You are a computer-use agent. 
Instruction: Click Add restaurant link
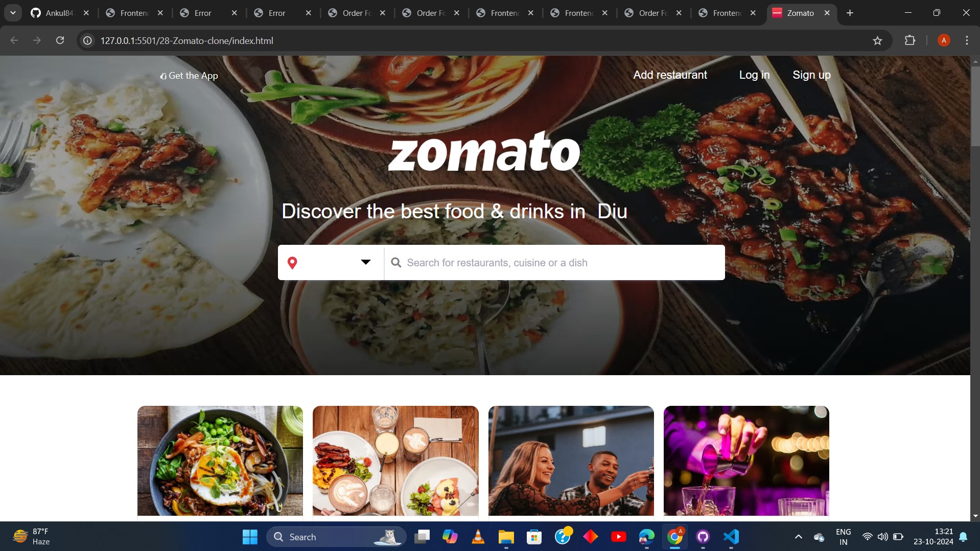[x=670, y=75]
